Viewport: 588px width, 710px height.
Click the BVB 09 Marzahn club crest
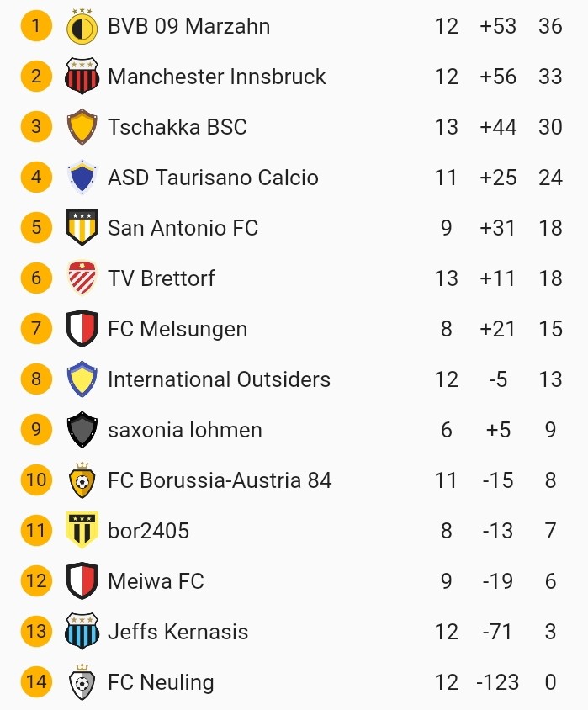pos(82,26)
